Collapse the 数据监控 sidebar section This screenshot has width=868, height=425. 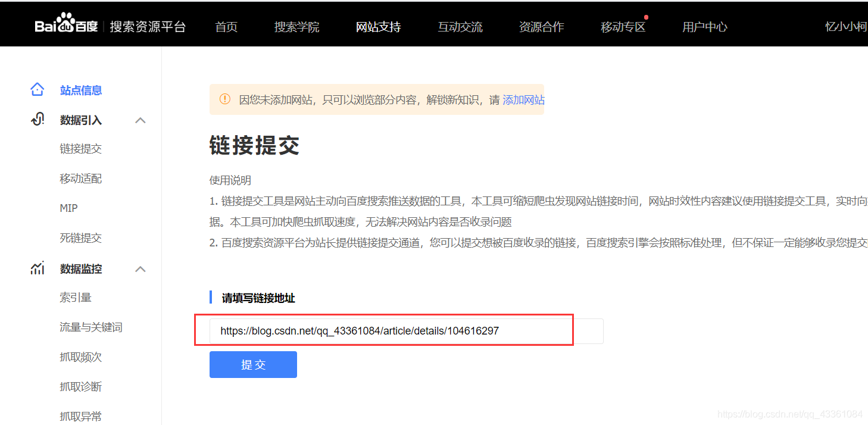coord(140,268)
